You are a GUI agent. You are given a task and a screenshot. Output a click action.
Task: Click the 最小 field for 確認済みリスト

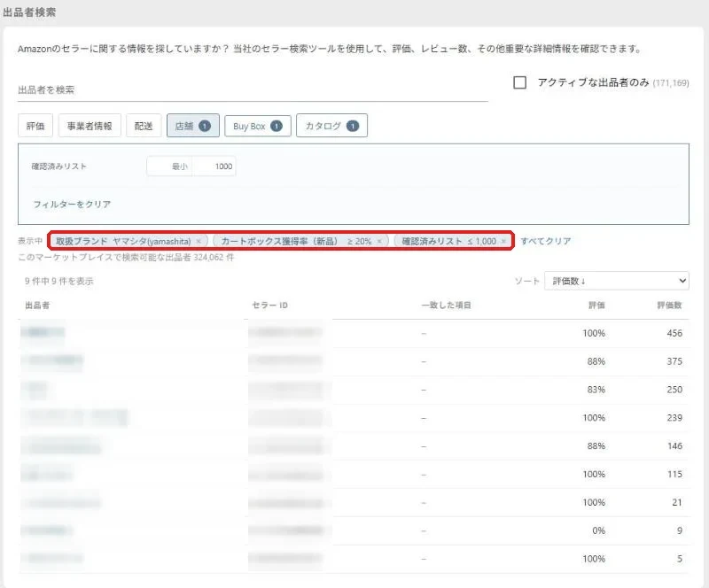169,166
